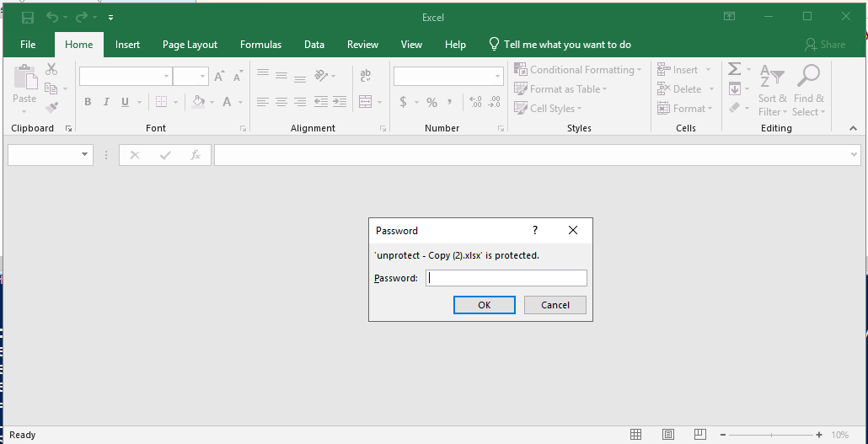
Task: Click the Page Layout view icon
Action: pos(668,435)
